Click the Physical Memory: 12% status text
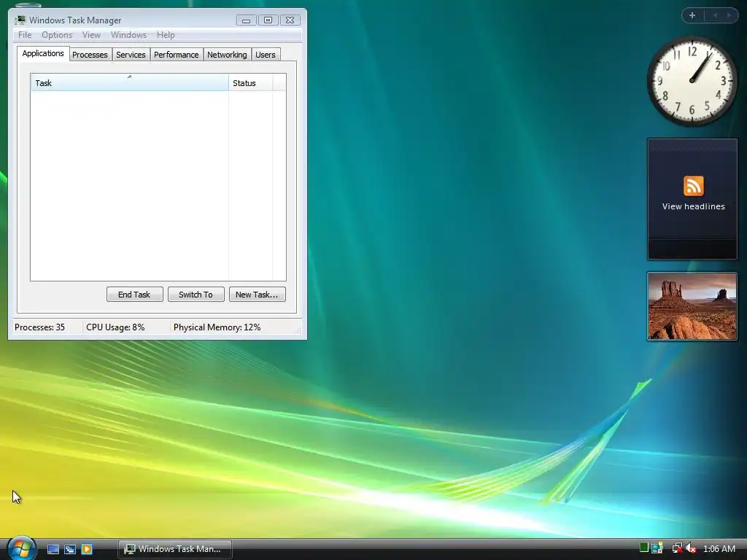The image size is (747, 560). (x=217, y=327)
